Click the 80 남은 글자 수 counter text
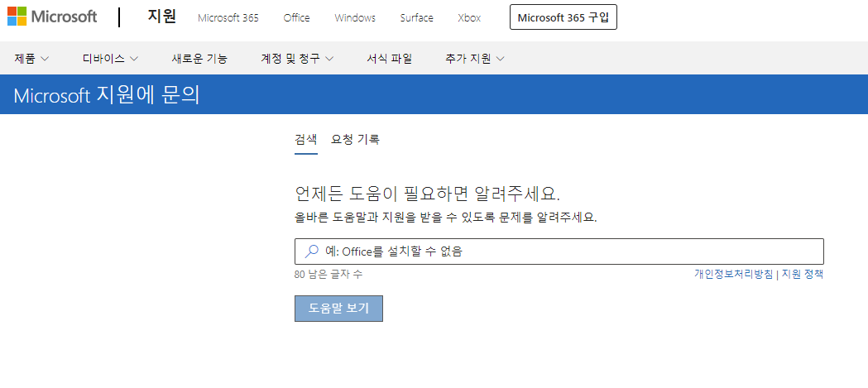This screenshot has width=868, height=388. point(328,274)
